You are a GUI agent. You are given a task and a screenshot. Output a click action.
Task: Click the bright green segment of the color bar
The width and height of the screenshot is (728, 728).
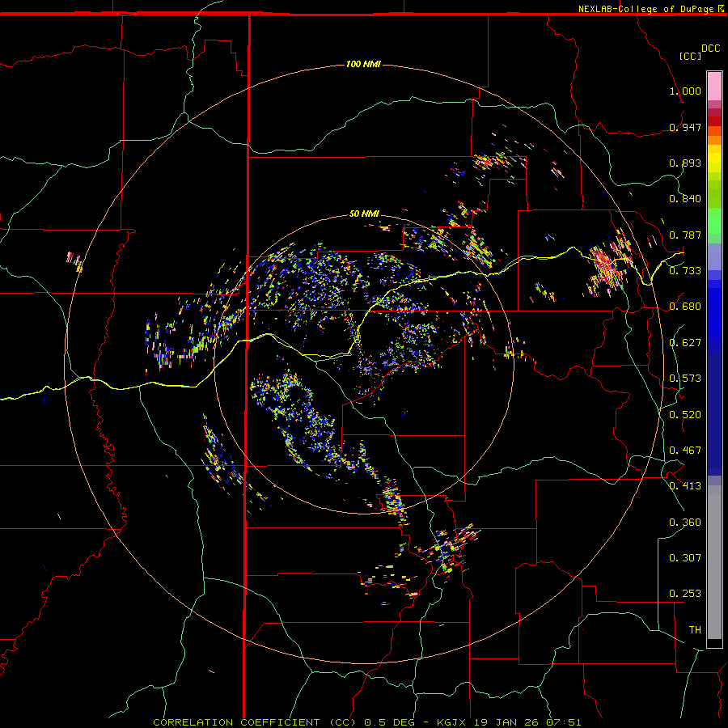click(x=714, y=222)
